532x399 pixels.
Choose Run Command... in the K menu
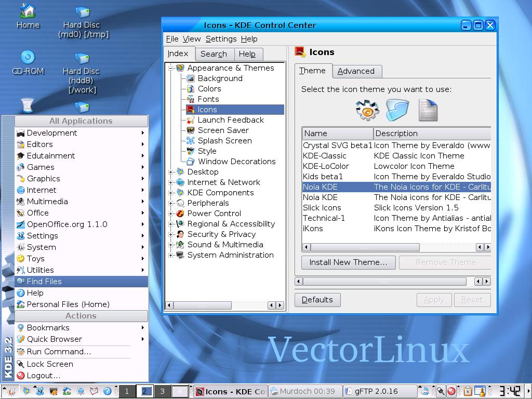click(x=82, y=352)
